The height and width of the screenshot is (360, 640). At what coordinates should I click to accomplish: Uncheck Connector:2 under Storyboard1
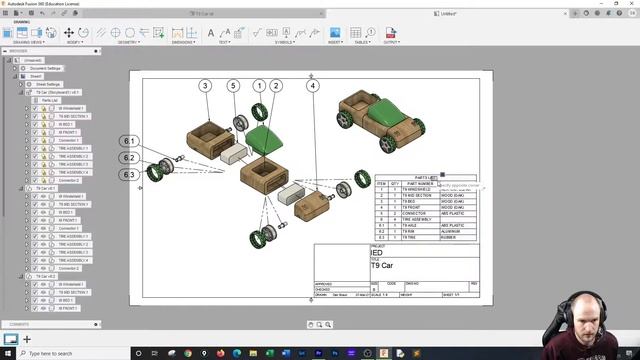pos(35,180)
